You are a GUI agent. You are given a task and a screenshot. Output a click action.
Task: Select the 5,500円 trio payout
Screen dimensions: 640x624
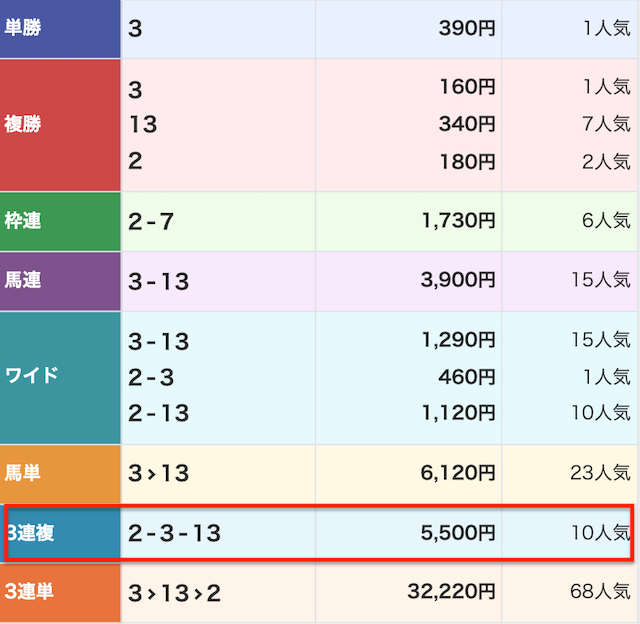pyautogui.click(x=458, y=533)
